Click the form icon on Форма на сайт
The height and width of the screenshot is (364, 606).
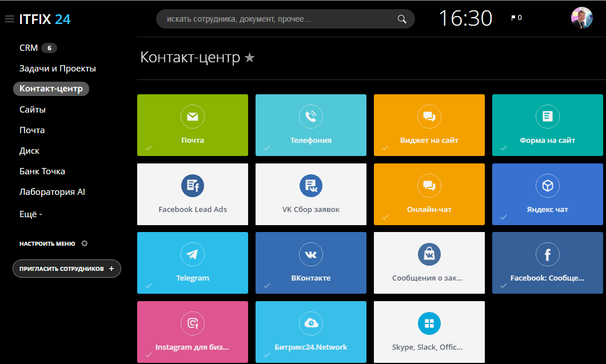click(547, 117)
